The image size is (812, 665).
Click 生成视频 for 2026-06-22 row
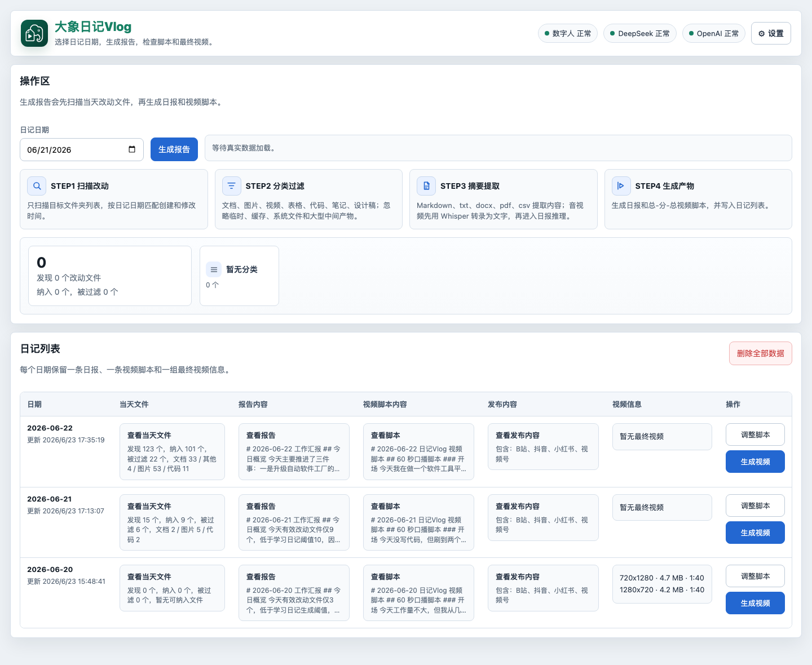pyautogui.click(x=755, y=462)
